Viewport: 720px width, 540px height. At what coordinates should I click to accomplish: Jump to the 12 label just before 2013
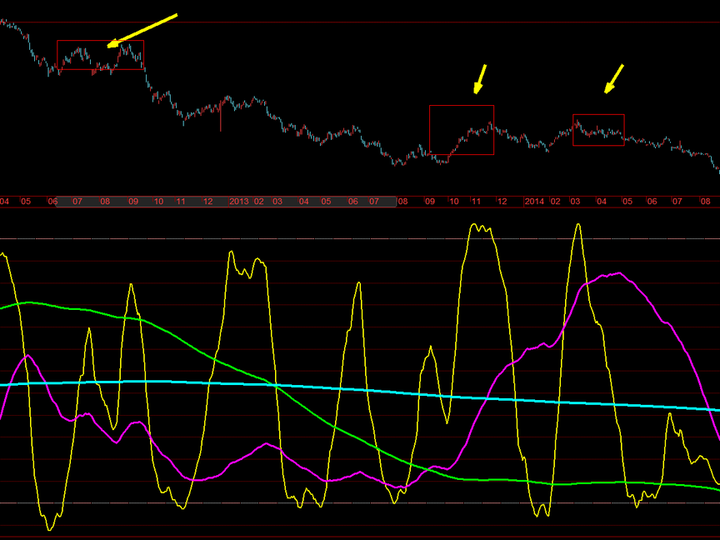pos(208,202)
